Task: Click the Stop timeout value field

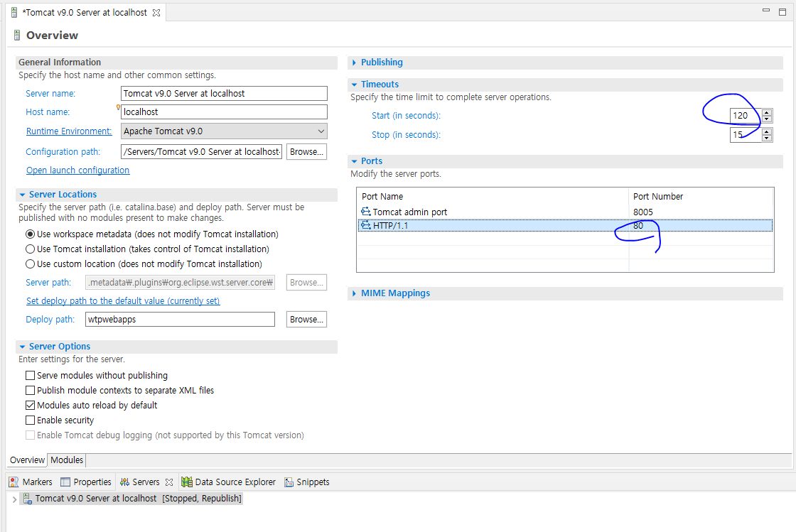Action: click(x=746, y=135)
